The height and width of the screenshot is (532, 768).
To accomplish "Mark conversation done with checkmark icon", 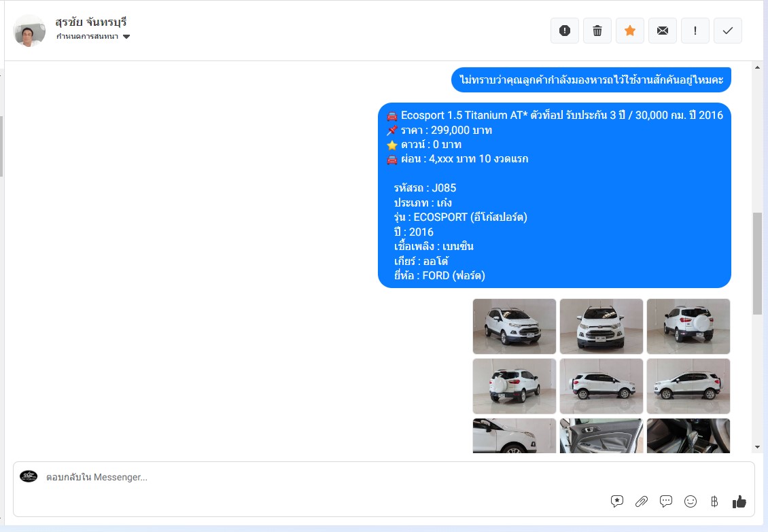I will pyautogui.click(x=728, y=31).
